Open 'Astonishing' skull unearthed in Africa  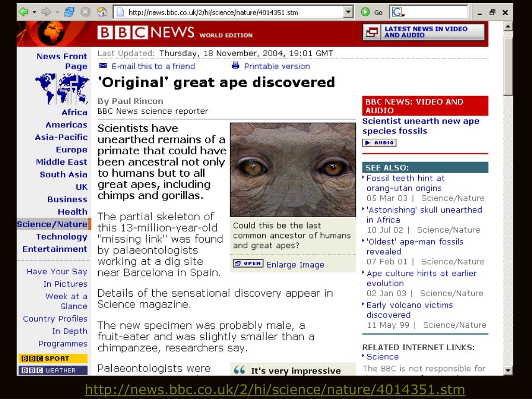[x=424, y=215]
